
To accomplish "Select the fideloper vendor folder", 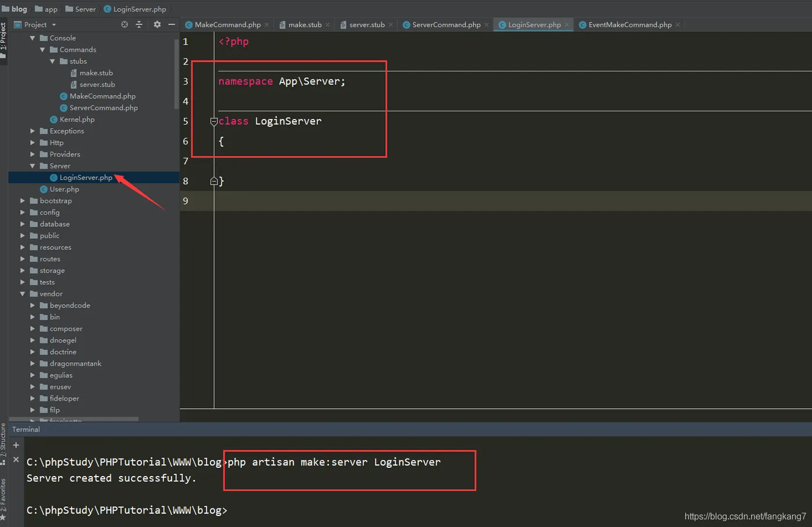I will pos(59,398).
